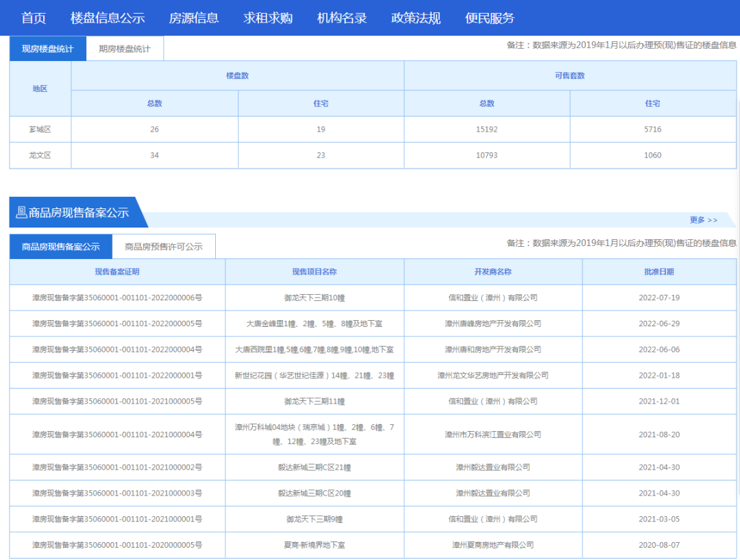Click project 御龙天下三期11幢
This screenshot has width=740, height=560.
(x=314, y=402)
